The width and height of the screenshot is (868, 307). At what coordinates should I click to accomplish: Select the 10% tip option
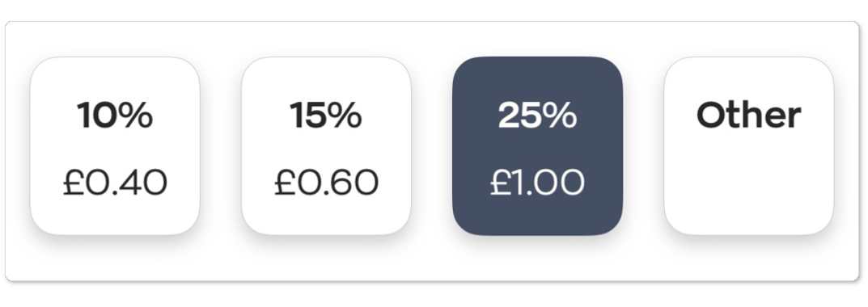[115, 146]
